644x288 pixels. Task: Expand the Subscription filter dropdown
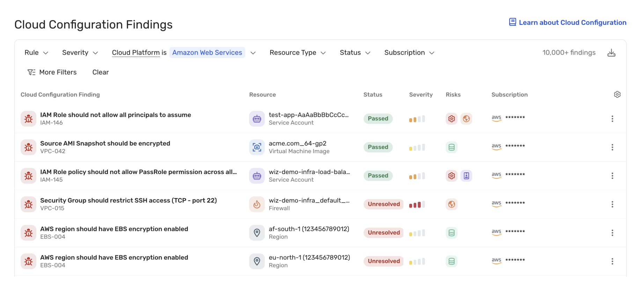[409, 53]
